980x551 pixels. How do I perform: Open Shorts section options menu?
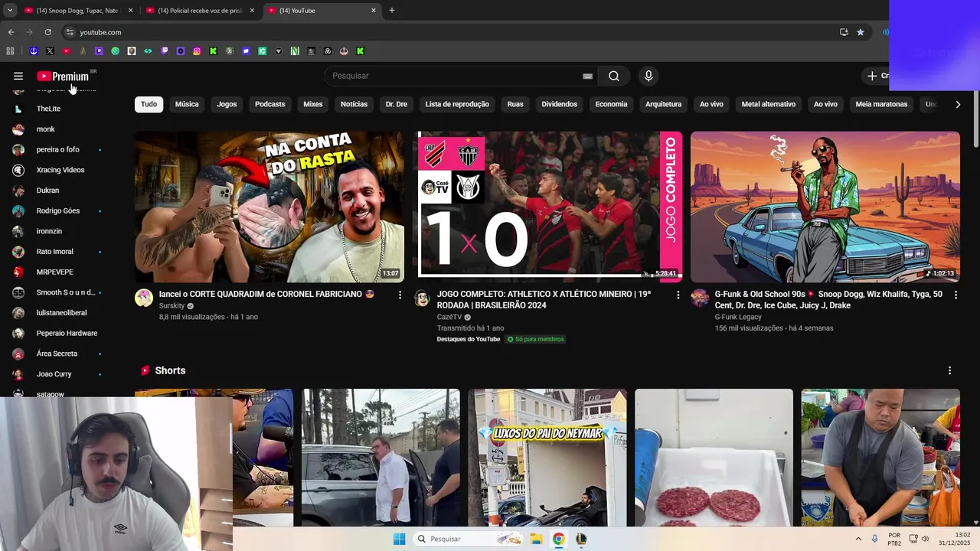point(950,370)
